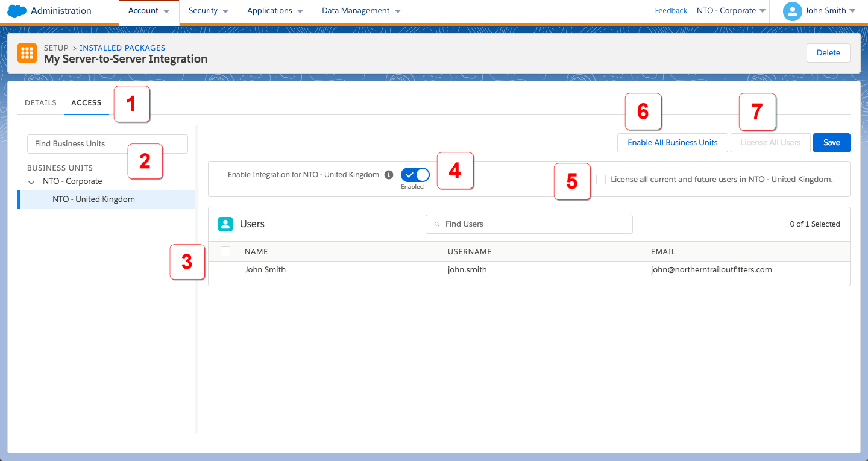This screenshot has height=461, width=868.
Task: Click the teal Users icon
Action: (x=225, y=224)
